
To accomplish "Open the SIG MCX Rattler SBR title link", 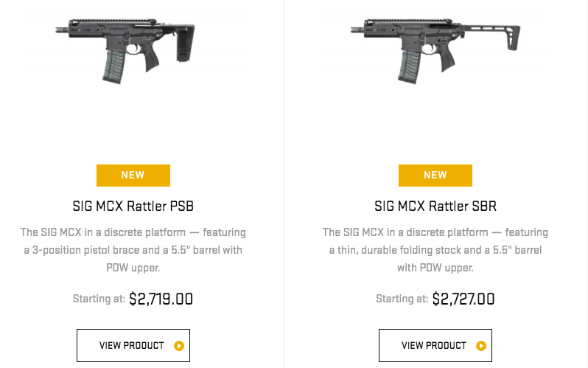I will [x=435, y=206].
